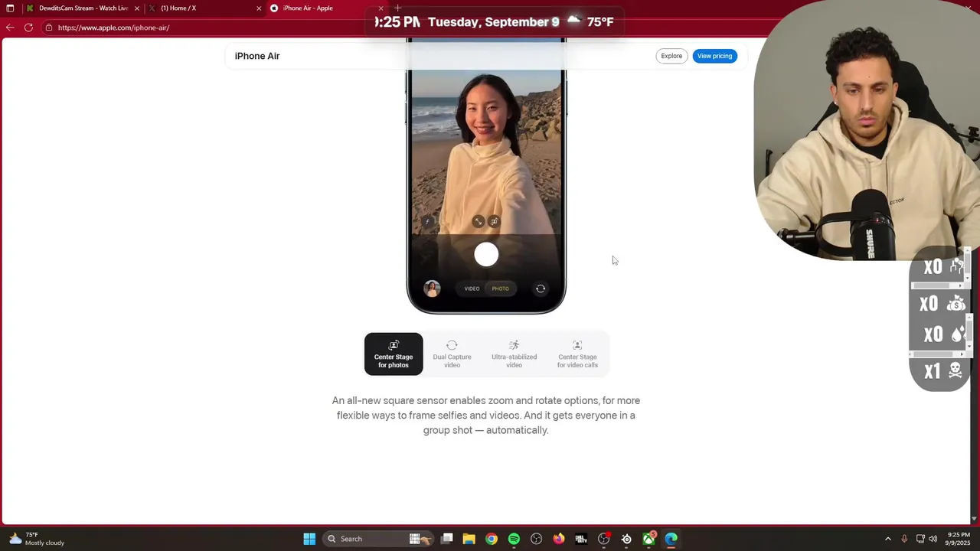Select Center Stage for photos tab
The height and width of the screenshot is (551, 980).
point(394,354)
